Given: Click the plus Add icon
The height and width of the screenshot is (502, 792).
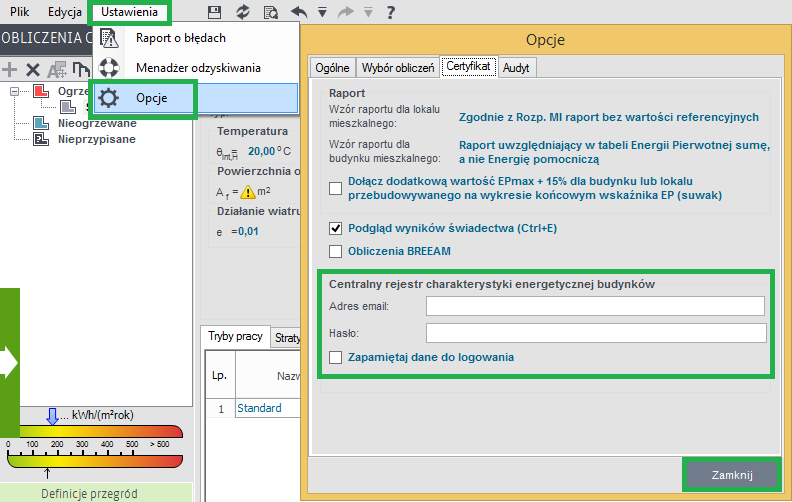Looking at the screenshot, I should 10,69.
